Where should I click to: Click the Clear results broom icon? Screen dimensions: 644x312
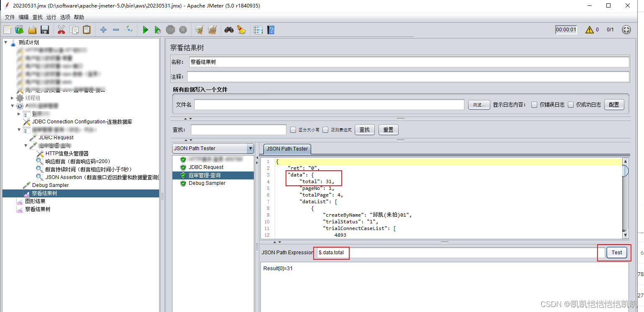(199, 30)
